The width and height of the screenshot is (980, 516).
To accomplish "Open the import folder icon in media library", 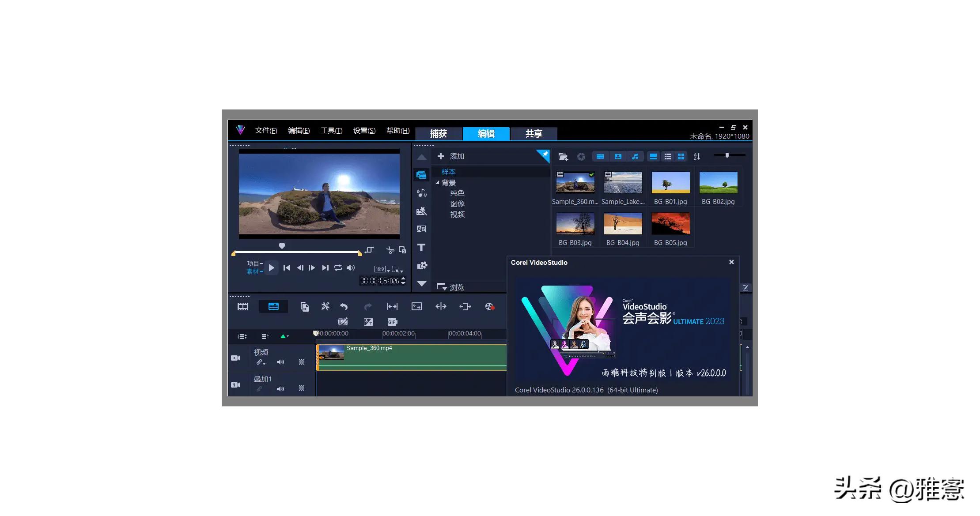I will pos(563,156).
